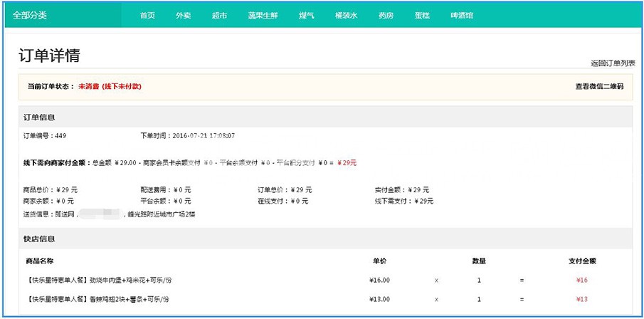Click the red ¥16 payment amount
Viewport: 644px width, 319px height.
582,281
